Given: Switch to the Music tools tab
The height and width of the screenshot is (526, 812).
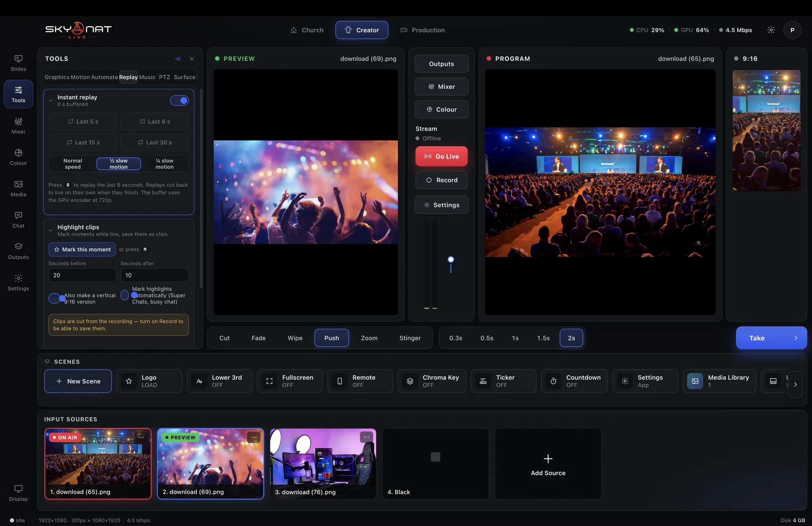Looking at the screenshot, I should (147, 77).
